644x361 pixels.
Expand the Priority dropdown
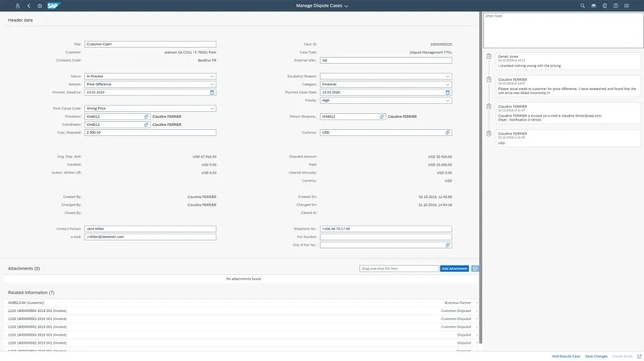448,101
